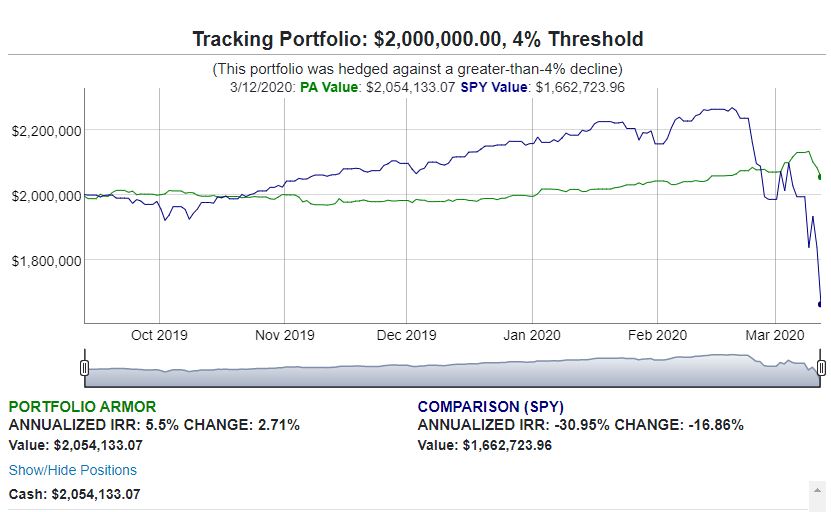Click the Nov 2019 axis label
The width and height of the screenshot is (831, 512).
(x=285, y=335)
